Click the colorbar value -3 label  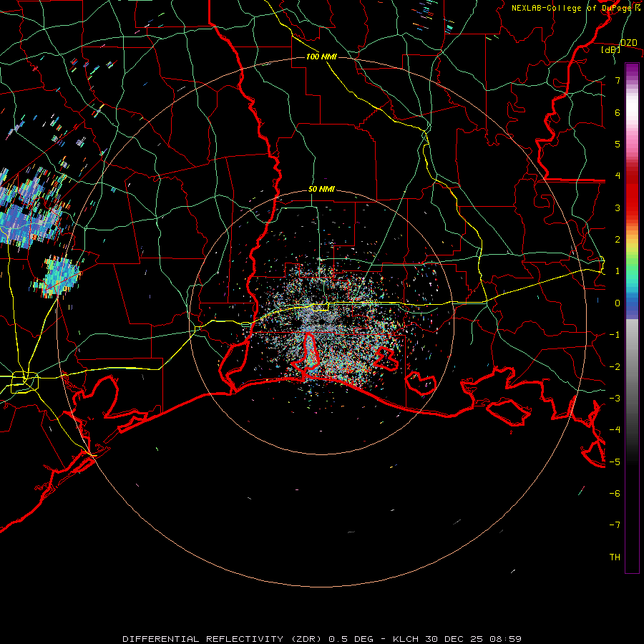[615, 399]
